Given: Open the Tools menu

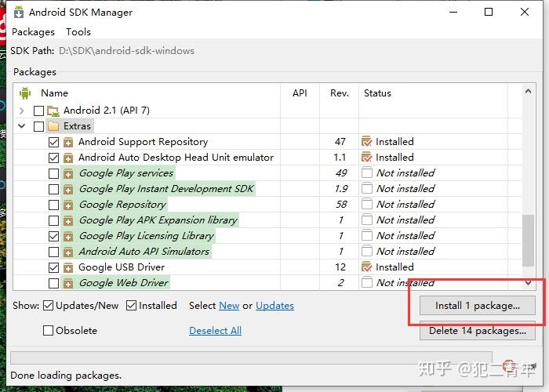Looking at the screenshot, I should click(x=78, y=32).
